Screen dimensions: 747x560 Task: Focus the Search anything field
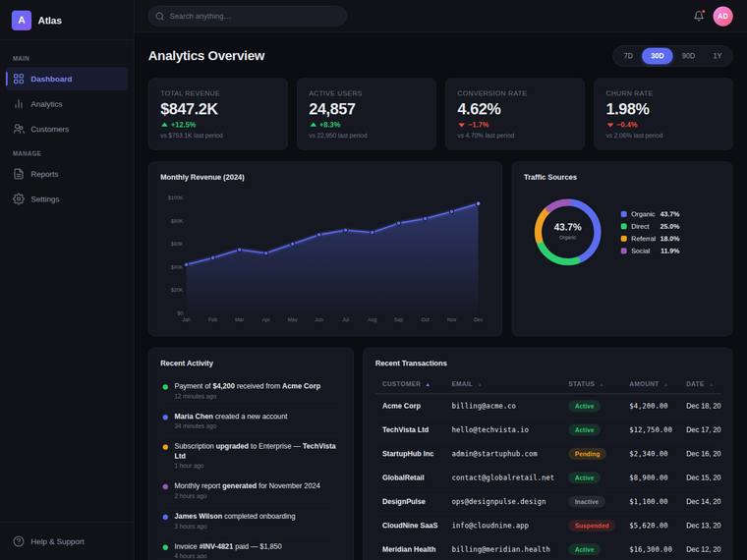click(248, 16)
